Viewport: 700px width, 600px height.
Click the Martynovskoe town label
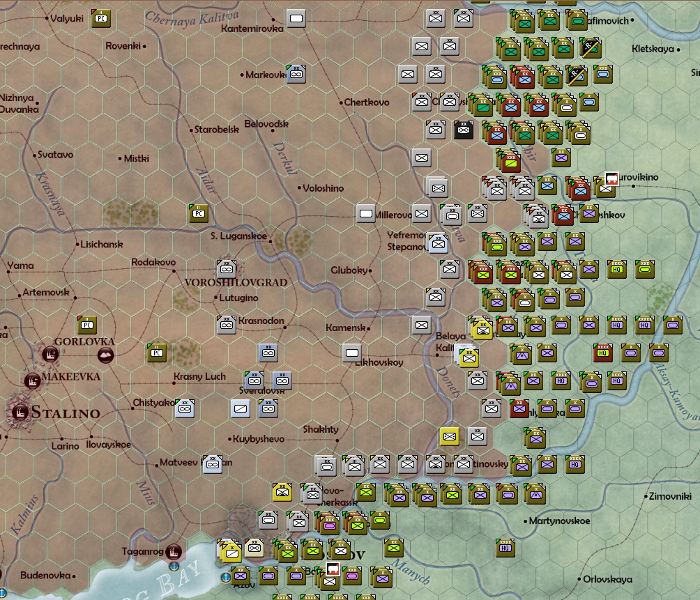point(559,521)
